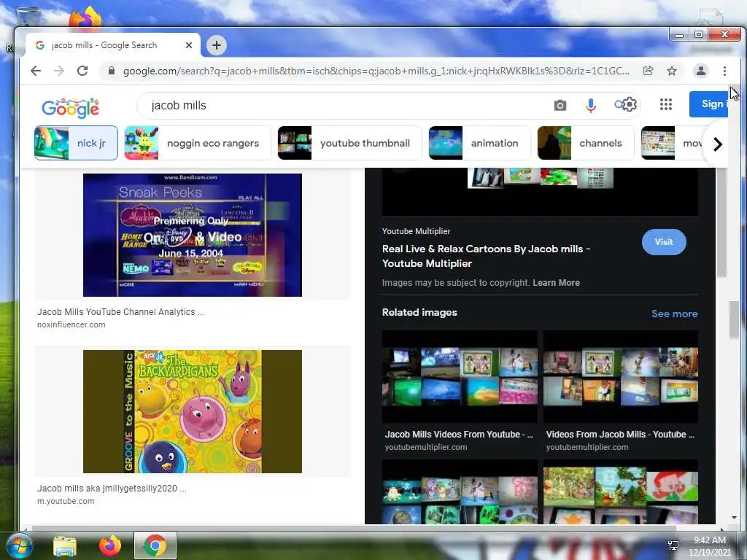Open Jacob Mills Videos From Youtube thumbnail
The image size is (747, 560).
tap(460, 377)
